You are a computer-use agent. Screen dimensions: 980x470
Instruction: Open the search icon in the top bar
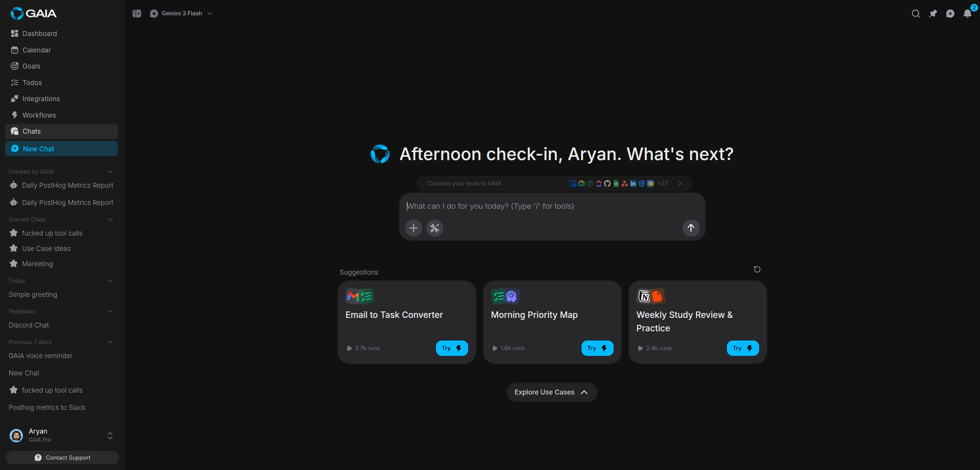coord(916,13)
